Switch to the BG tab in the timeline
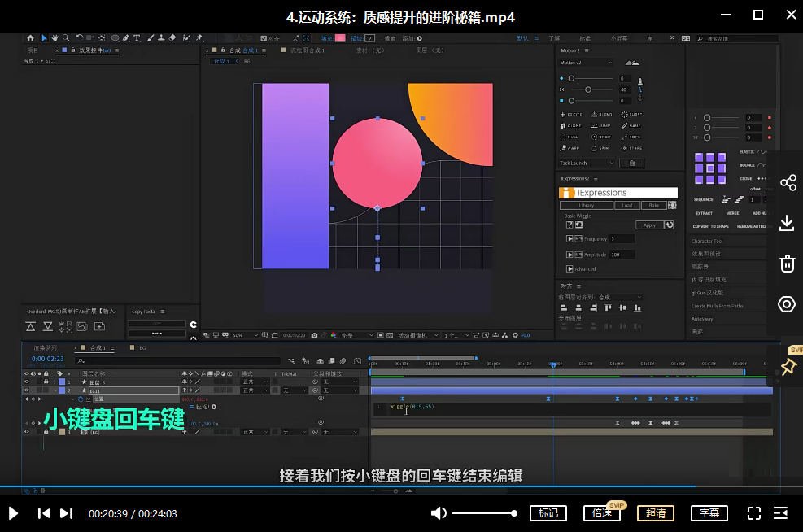The height and width of the screenshot is (532, 803). (x=141, y=347)
